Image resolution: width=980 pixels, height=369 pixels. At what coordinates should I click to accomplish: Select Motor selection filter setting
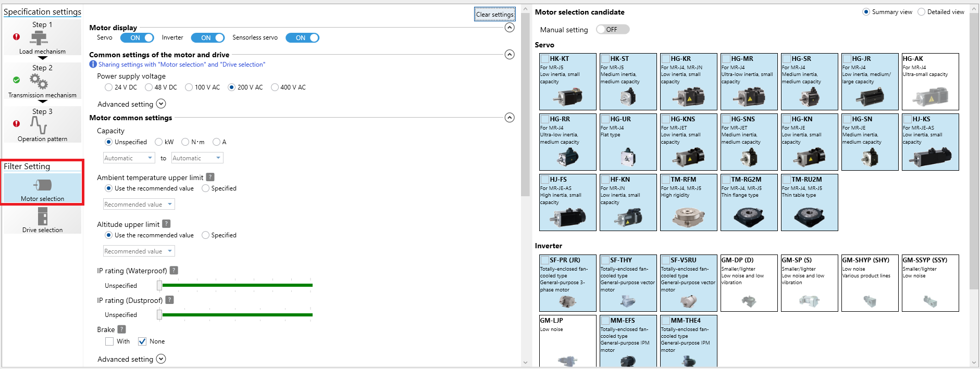pyautogui.click(x=42, y=188)
